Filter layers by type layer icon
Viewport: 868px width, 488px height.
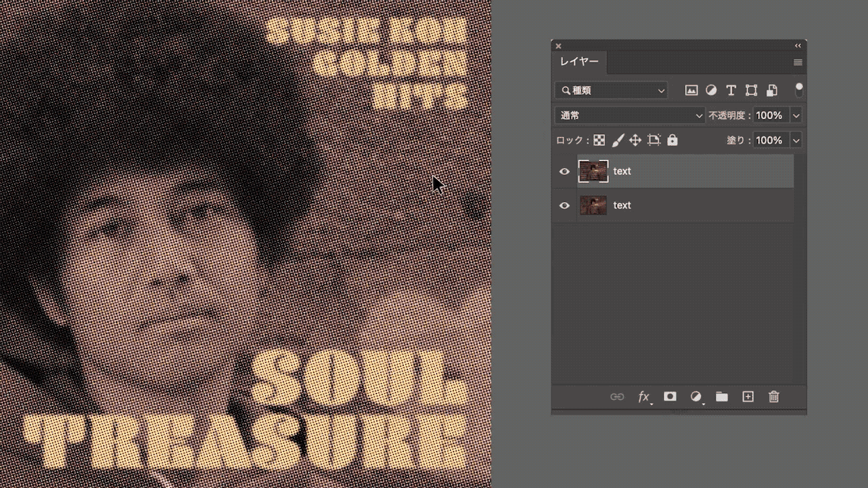pyautogui.click(x=731, y=90)
